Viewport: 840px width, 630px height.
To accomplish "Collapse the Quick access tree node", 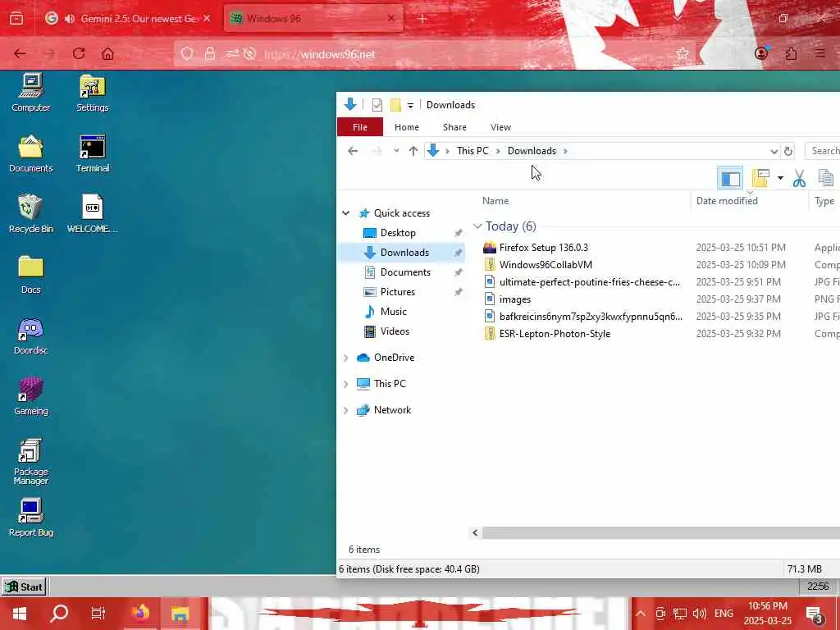I will coord(346,213).
